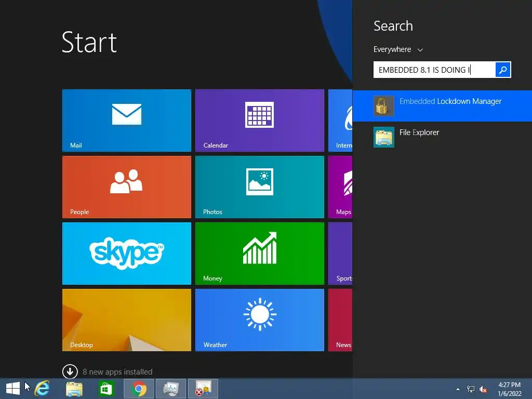The image size is (532, 399).
Task: Open the Internet Explorer tile
Action: coord(340,121)
